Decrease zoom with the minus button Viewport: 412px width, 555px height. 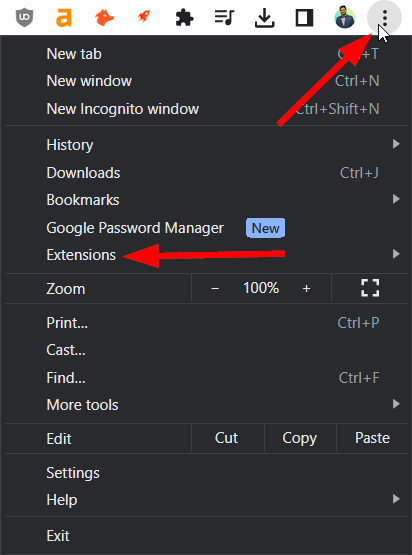[x=215, y=288]
